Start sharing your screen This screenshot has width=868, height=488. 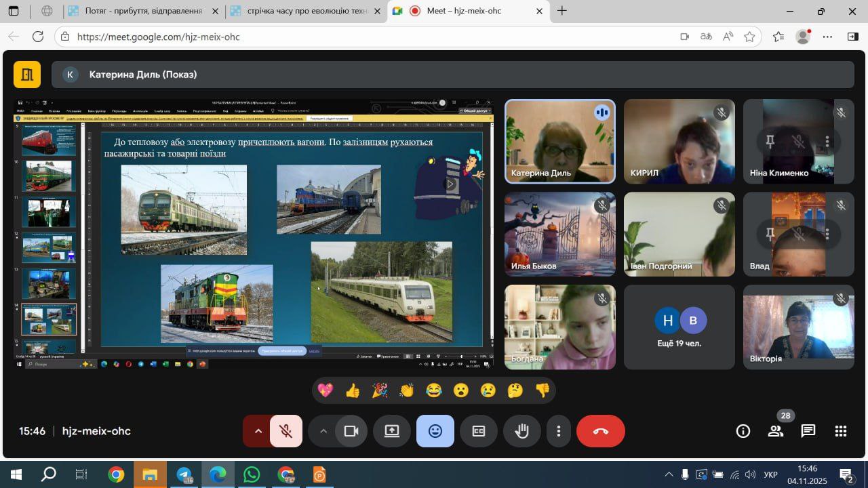point(392,431)
